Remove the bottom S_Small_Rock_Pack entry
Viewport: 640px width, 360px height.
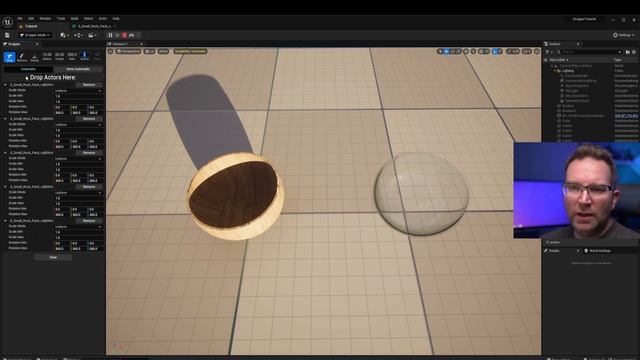tap(89, 221)
